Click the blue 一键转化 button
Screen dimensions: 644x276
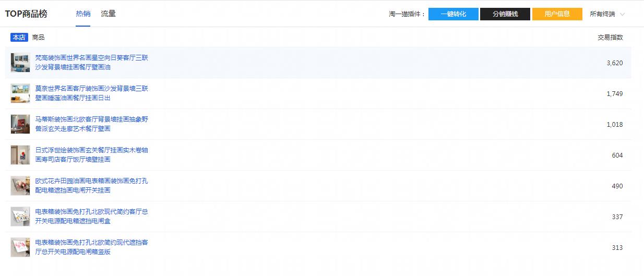pyautogui.click(x=453, y=14)
